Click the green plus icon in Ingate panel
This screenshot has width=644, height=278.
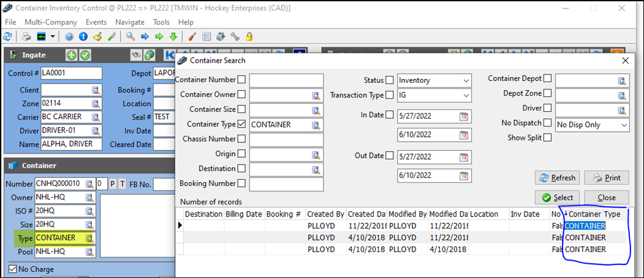pos(72,55)
